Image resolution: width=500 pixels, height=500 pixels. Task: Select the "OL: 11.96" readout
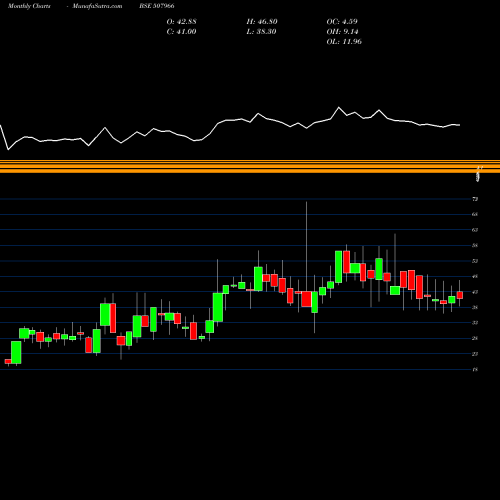tap(344, 42)
